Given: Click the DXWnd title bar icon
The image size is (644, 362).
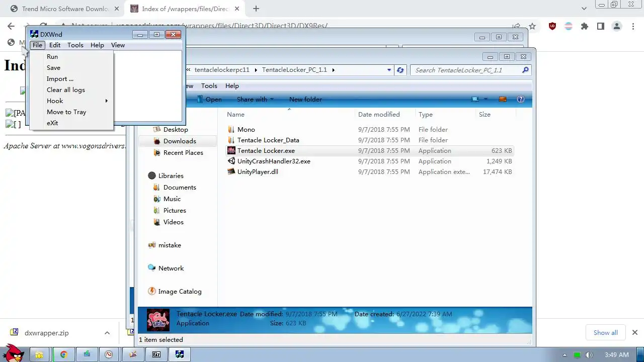Looking at the screenshot, I should pyautogui.click(x=34, y=34).
